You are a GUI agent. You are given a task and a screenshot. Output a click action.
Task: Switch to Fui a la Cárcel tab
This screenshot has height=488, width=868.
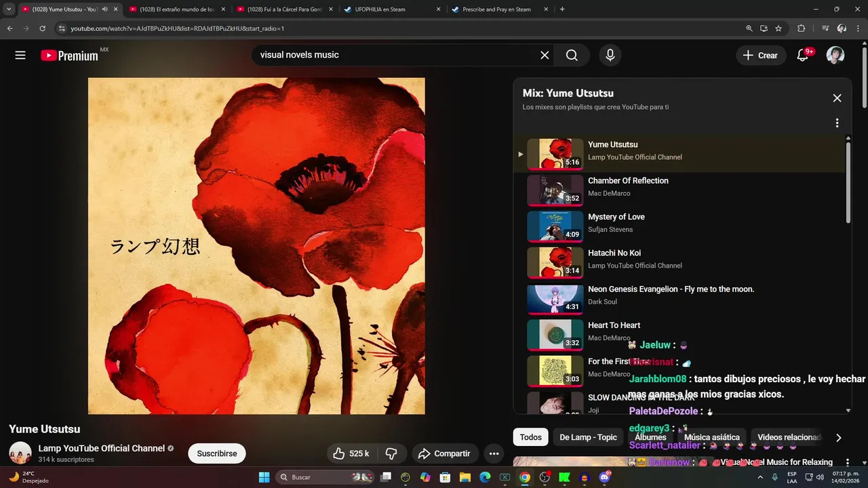click(x=285, y=9)
